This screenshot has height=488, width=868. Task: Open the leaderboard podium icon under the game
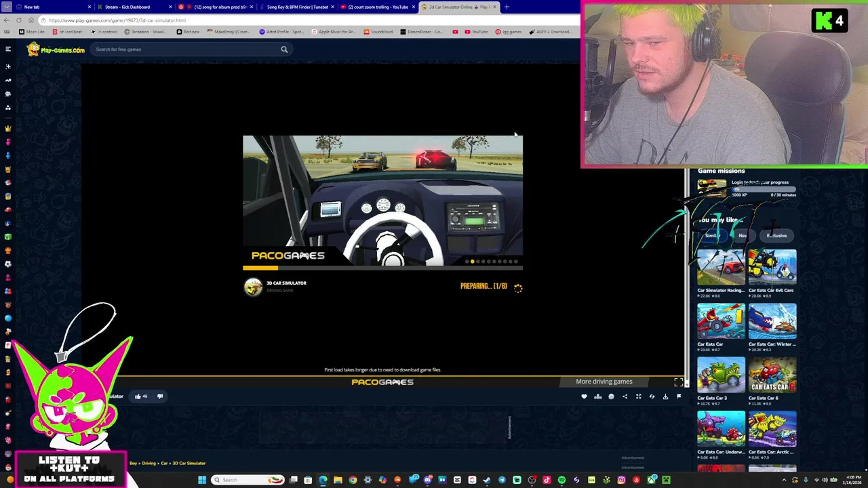tap(597, 396)
